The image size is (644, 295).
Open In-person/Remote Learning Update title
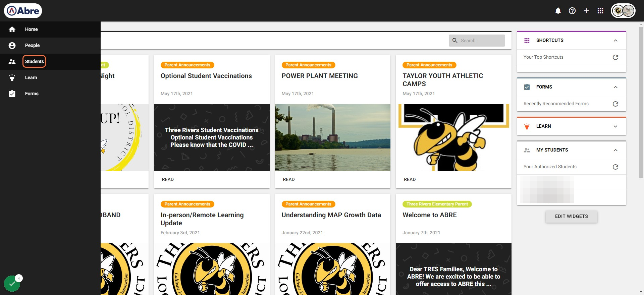click(x=202, y=219)
